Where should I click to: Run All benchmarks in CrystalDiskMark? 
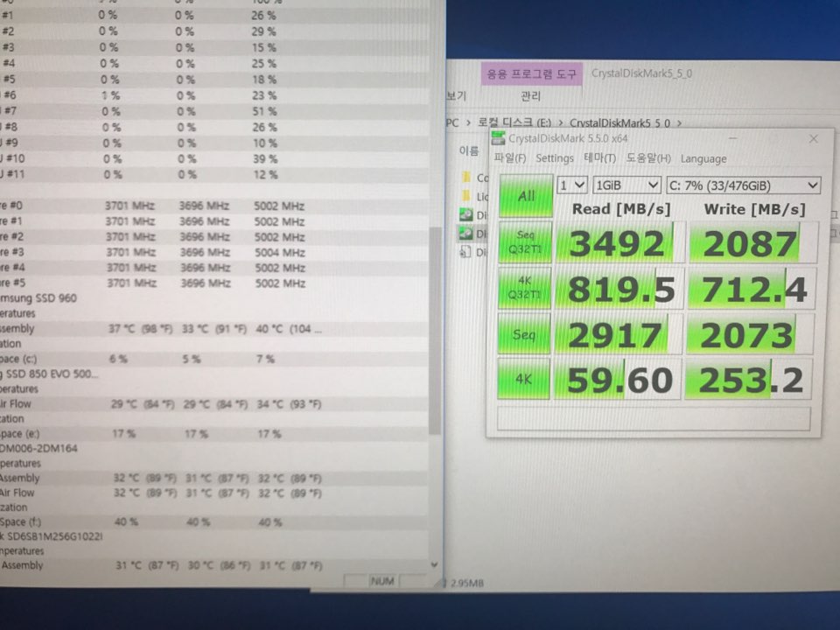(x=526, y=195)
